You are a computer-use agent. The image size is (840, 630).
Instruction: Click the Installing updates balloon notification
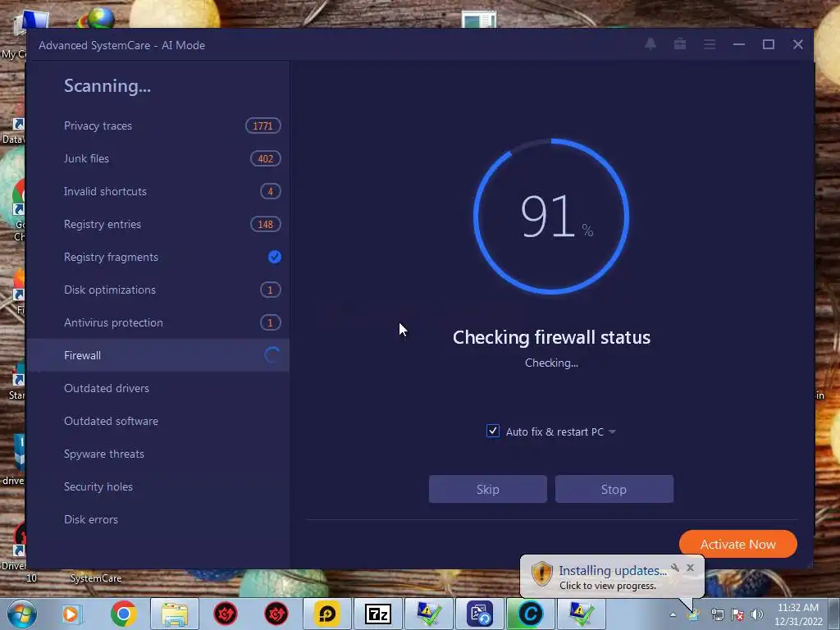612,577
